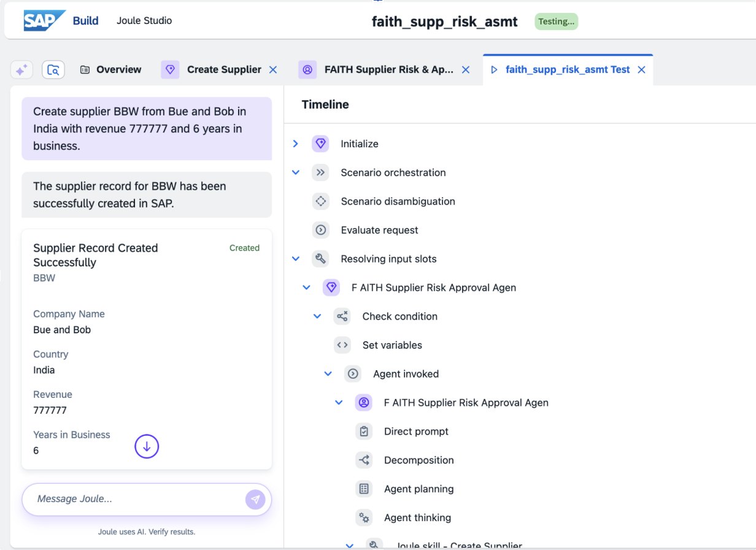Click the faith_supp_risk_asmt project title
This screenshot has width=756, height=550.
point(445,21)
